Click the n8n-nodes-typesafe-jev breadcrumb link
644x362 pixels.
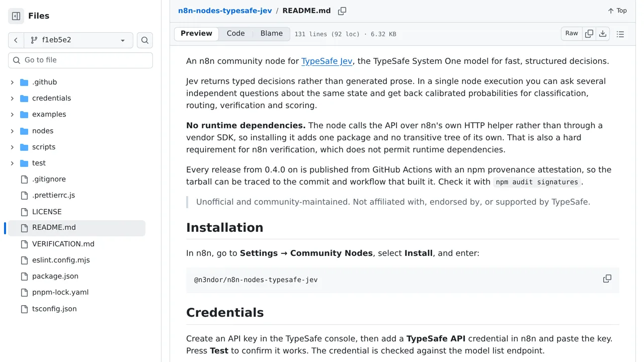225,11
